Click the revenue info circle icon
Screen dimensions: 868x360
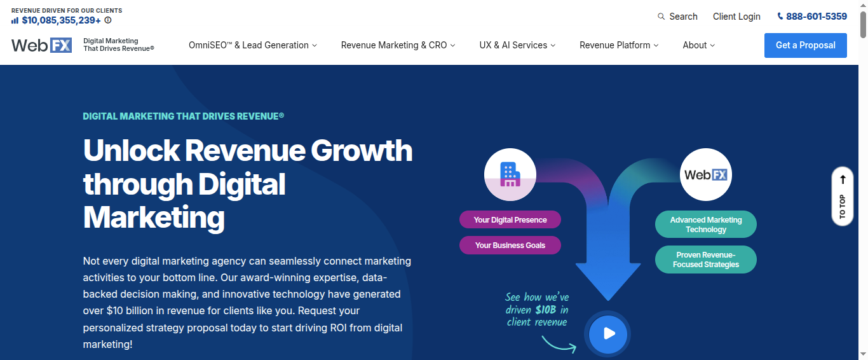tap(108, 20)
